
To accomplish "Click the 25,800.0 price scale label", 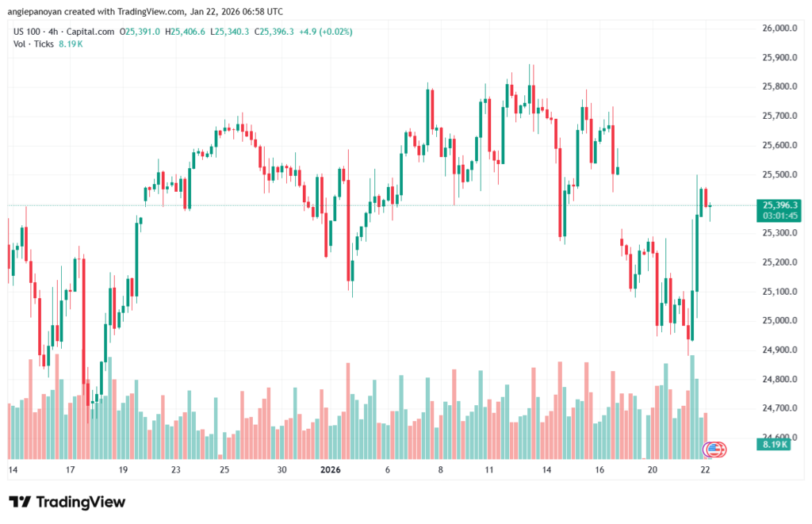I will click(x=778, y=86).
